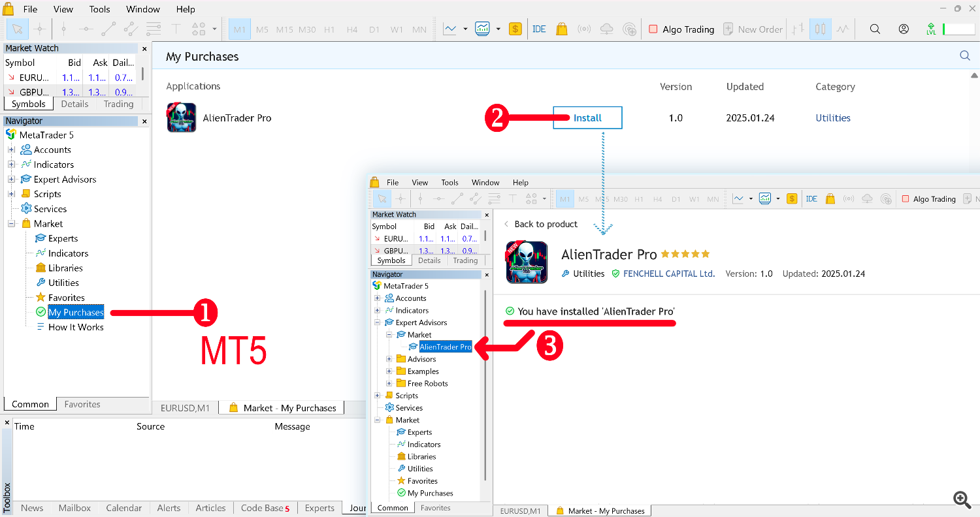Expand Scripts node in main window Navigator
The image size is (980, 517).
[x=11, y=194]
